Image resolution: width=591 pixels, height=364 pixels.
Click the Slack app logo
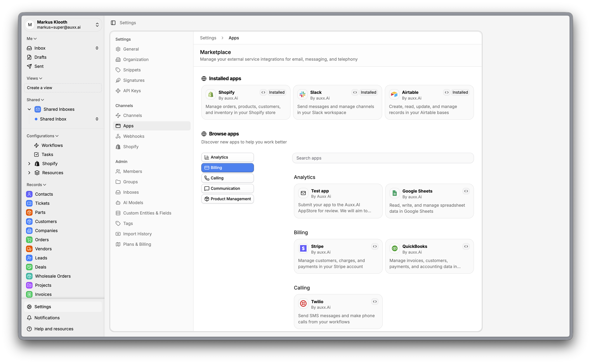coord(302,95)
